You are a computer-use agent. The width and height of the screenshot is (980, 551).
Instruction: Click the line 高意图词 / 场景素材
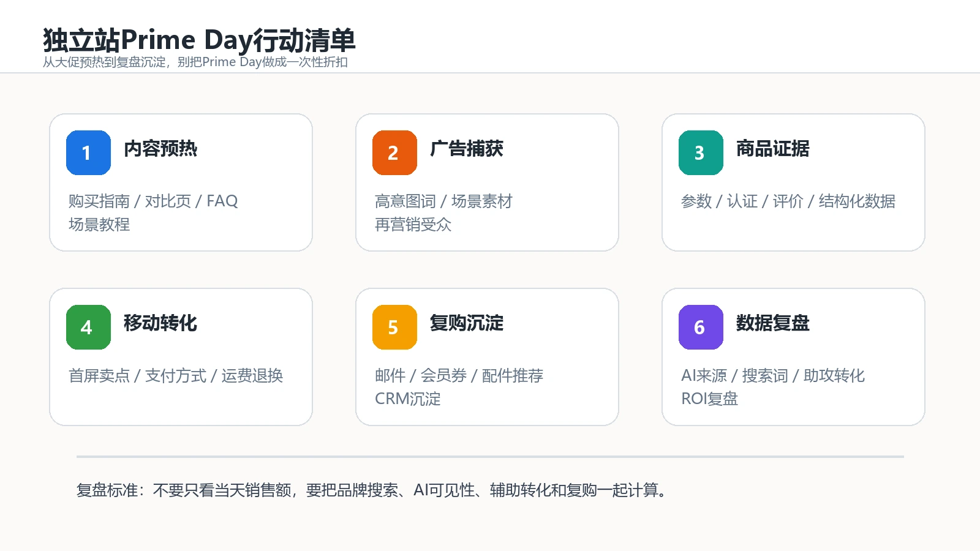pyautogui.click(x=443, y=201)
